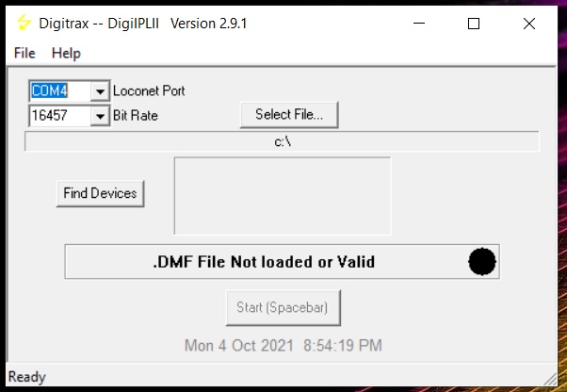Click the 16457 bit rate field
567x392 pixels.
coord(58,116)
